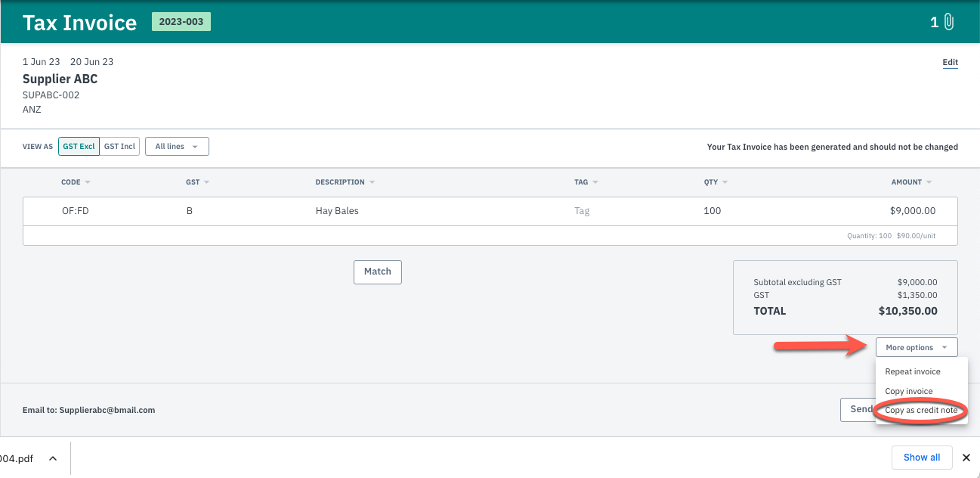Click the Tag field on Hay Bales line
Viewport: 980px width, 478px height.
[x=582, y=211]
